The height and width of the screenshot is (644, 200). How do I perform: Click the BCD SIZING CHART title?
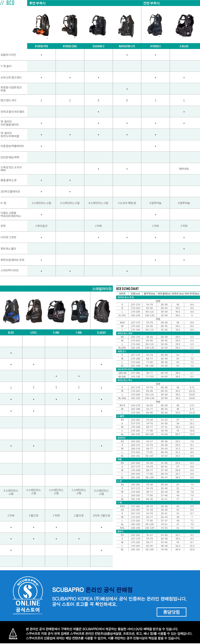pyautogui.click(x=127, y=288)
